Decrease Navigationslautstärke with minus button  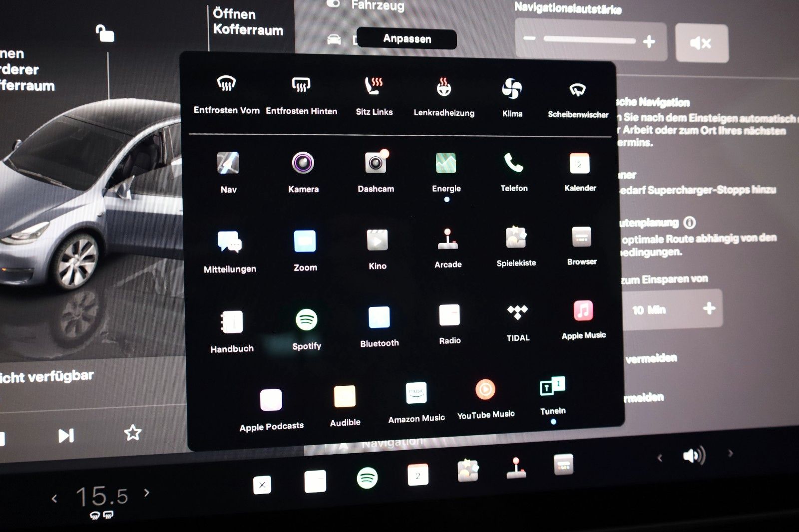[530, 38]
